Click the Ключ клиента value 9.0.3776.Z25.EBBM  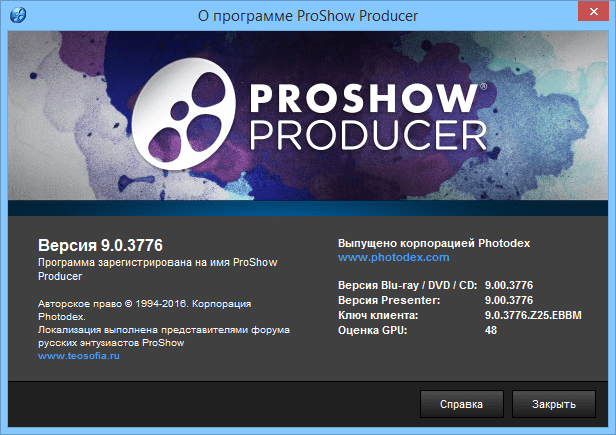(533, 315)
